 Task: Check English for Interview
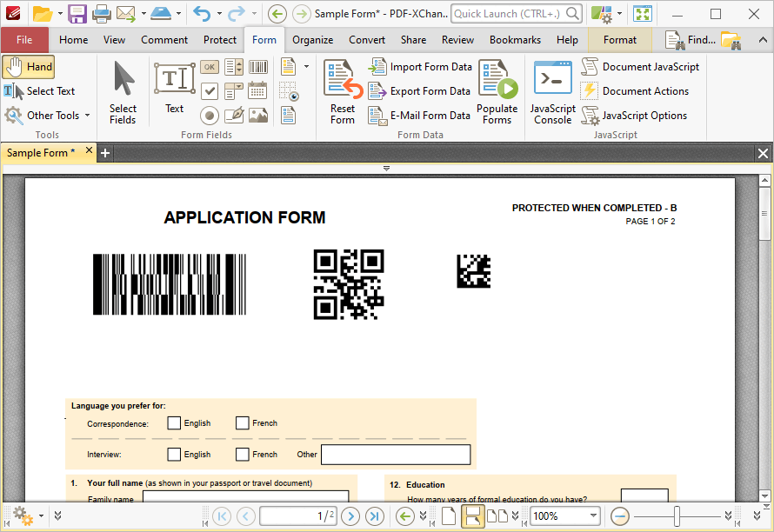(174, 454)
